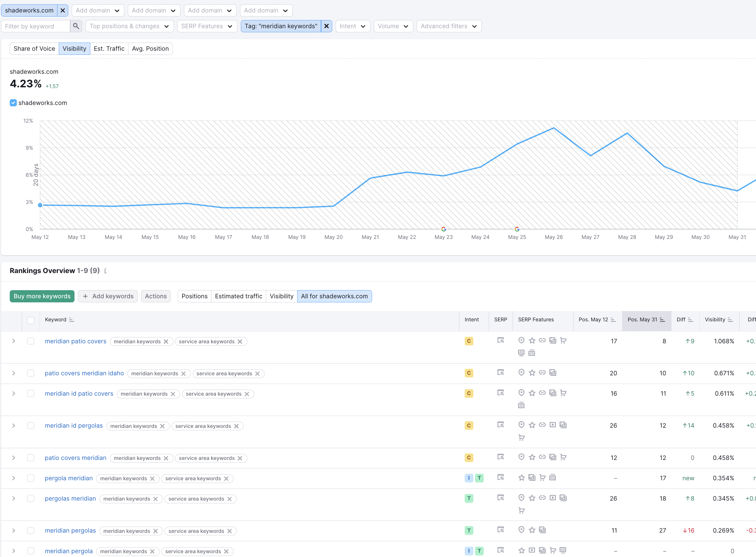The image size is (756, 557).
Task: Click the keyword search magnifier icon
Action: 76,26
